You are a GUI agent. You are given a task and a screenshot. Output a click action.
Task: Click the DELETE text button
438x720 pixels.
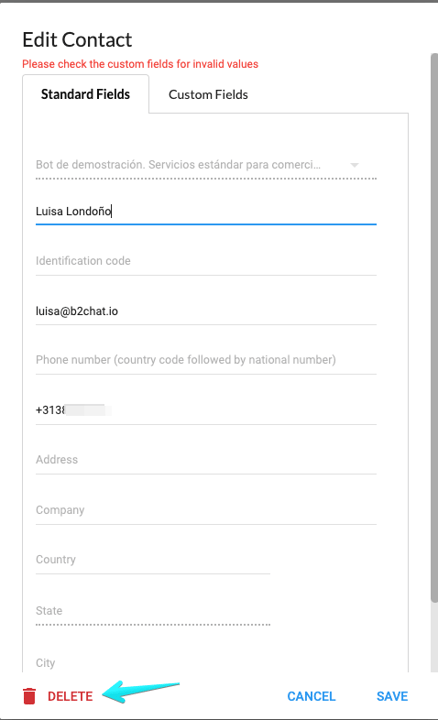[x=70, y=696]
